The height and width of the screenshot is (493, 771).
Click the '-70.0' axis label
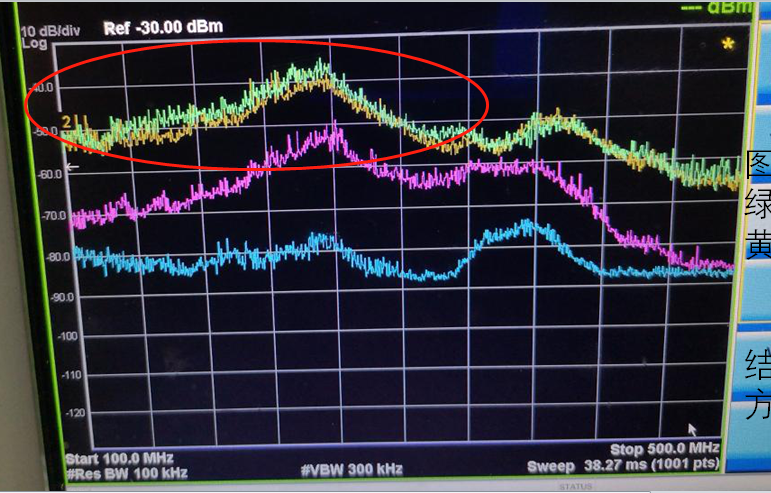click(x=54, y=216)
